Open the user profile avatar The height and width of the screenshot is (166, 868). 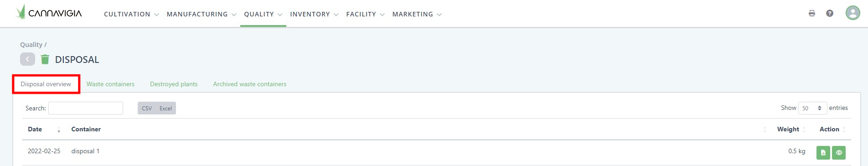(853, 13)
